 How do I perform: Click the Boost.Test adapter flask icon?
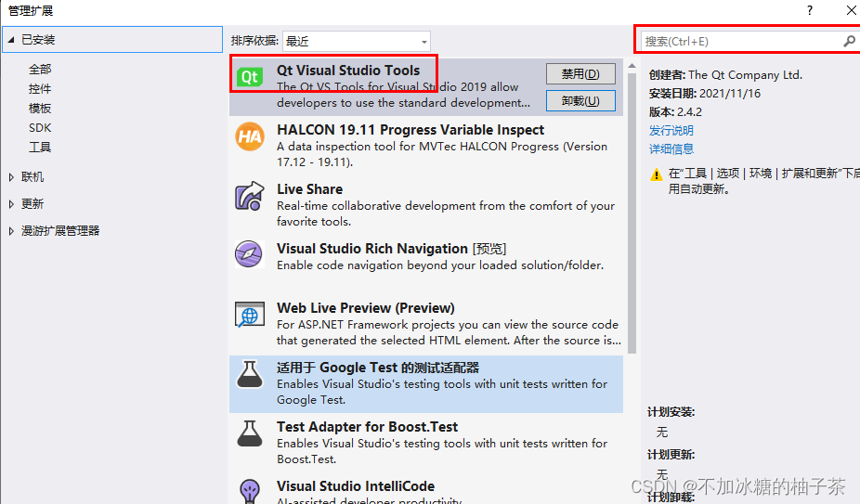tap(250, 433)
